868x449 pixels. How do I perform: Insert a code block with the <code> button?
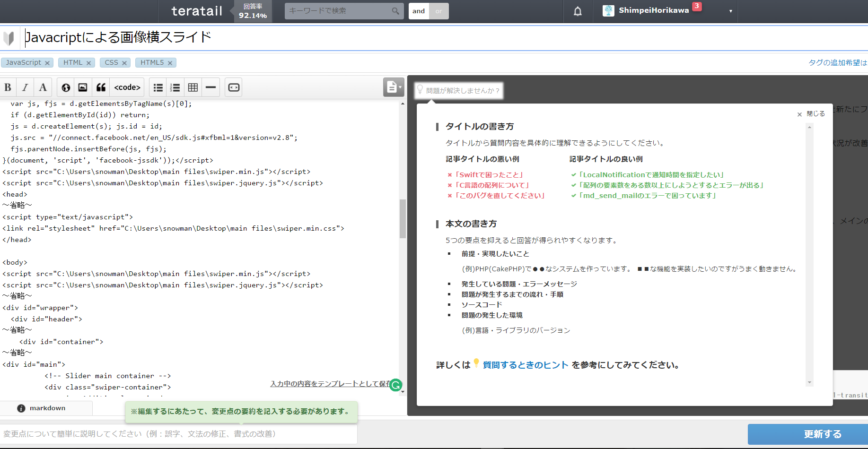(x=127, y=87)
